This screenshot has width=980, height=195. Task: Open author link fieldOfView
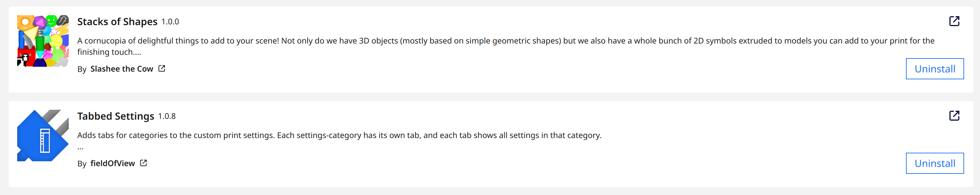(x=113, y=163)
